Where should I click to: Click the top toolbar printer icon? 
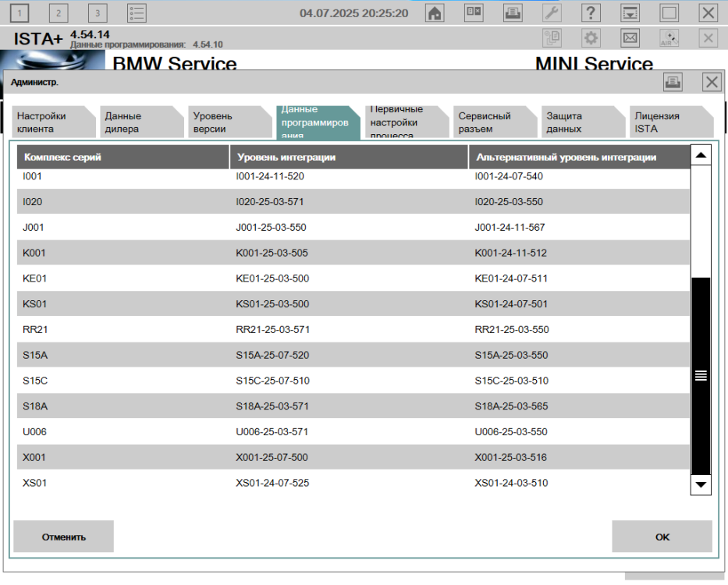click(x=513, y=12)
